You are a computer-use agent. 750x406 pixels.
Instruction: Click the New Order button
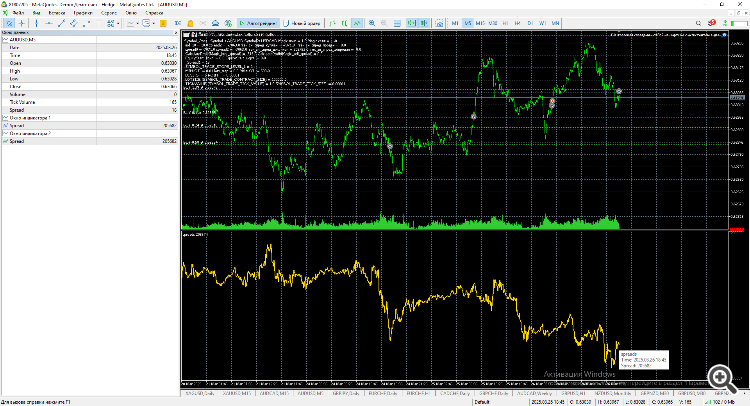[301, 23]
